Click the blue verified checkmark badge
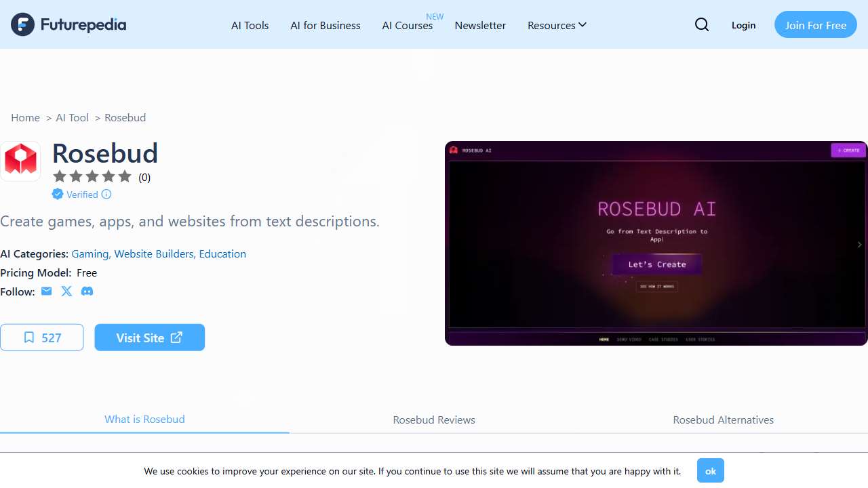868x488 pixels. (x=58, y=195)
